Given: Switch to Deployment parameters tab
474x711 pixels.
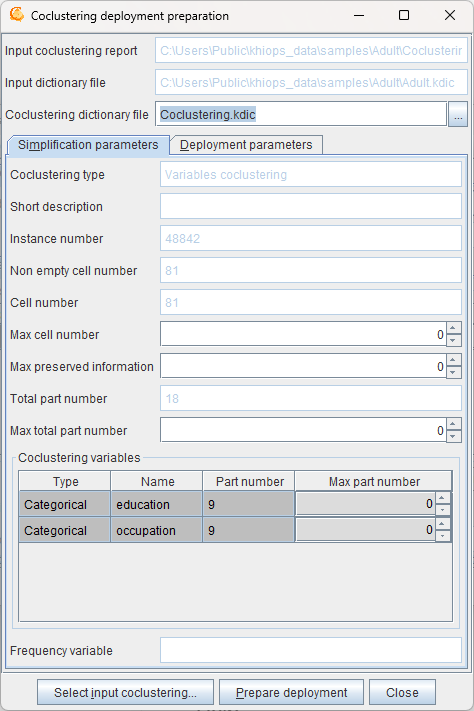Looking at the screenshot, I should pyautogui.click(x=246, y=145).
